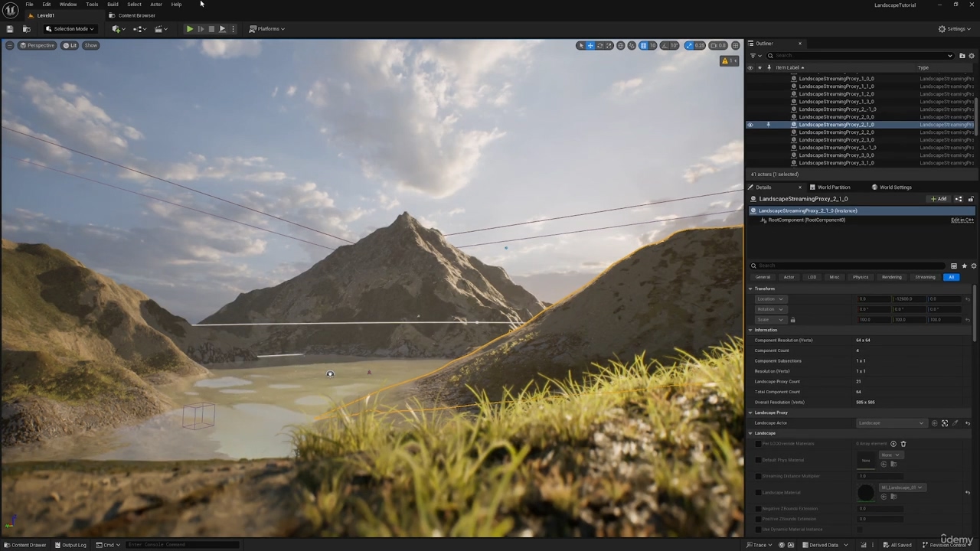Toggle the grid snapping button in viewport
The image size is (980, 551).
[643, 46]
